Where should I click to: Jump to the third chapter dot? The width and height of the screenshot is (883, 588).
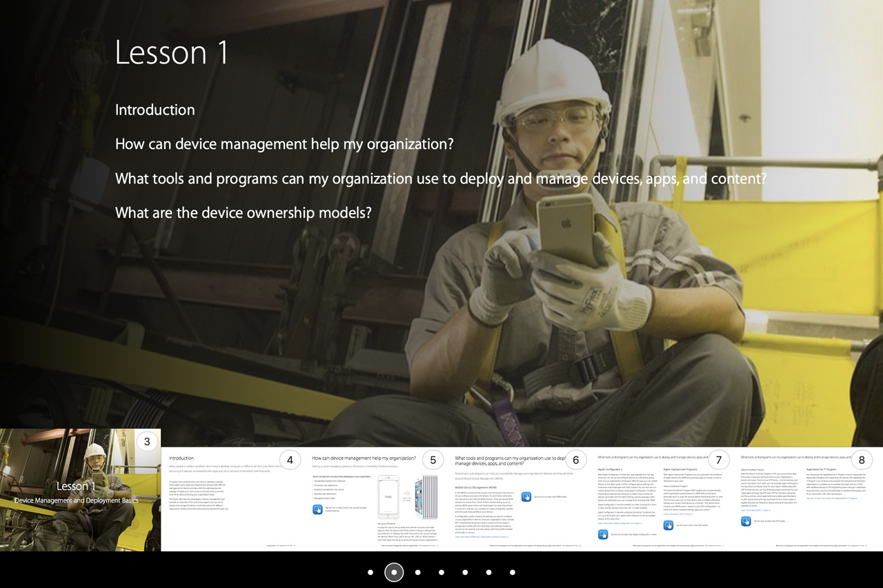[417, 572]
